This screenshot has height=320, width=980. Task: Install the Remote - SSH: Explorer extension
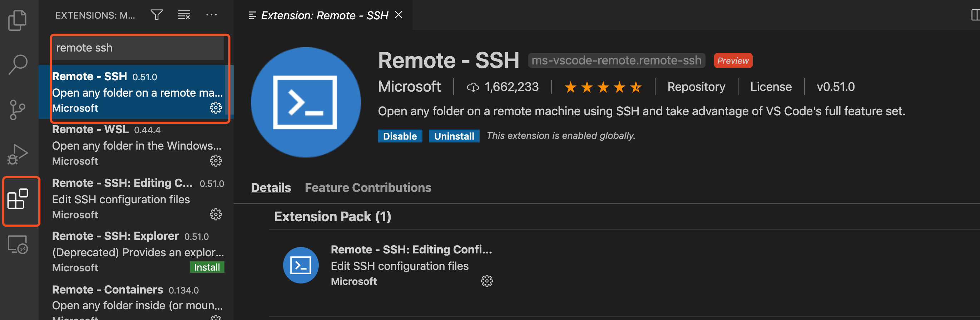click(x=207, y=267)
